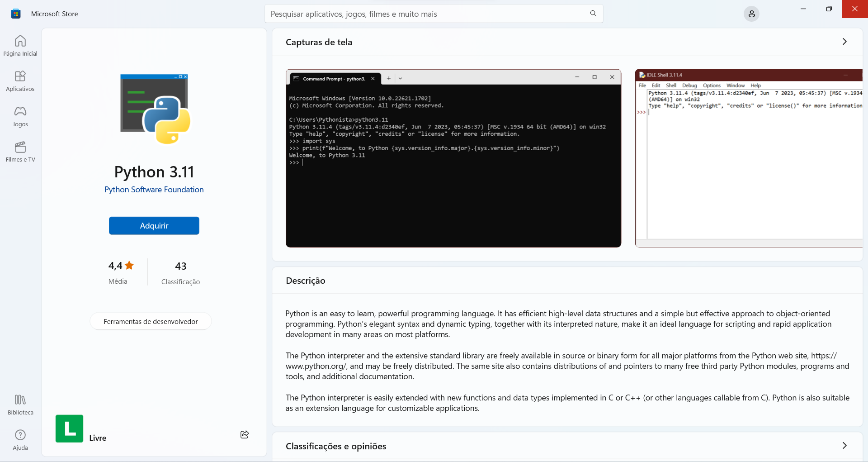Click the Capturas de tela heading
868x462 pixels.
tap(319, 42)
